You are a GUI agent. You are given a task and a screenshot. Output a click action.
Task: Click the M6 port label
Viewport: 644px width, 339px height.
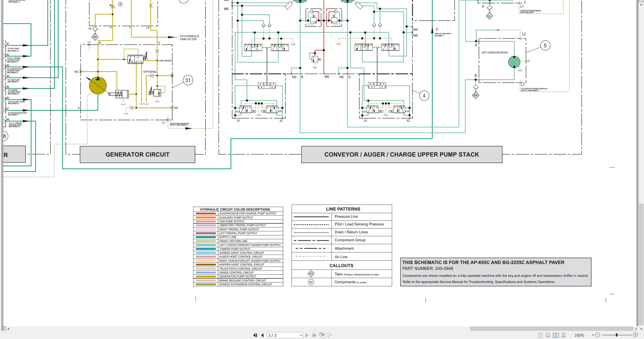(327, 77)
